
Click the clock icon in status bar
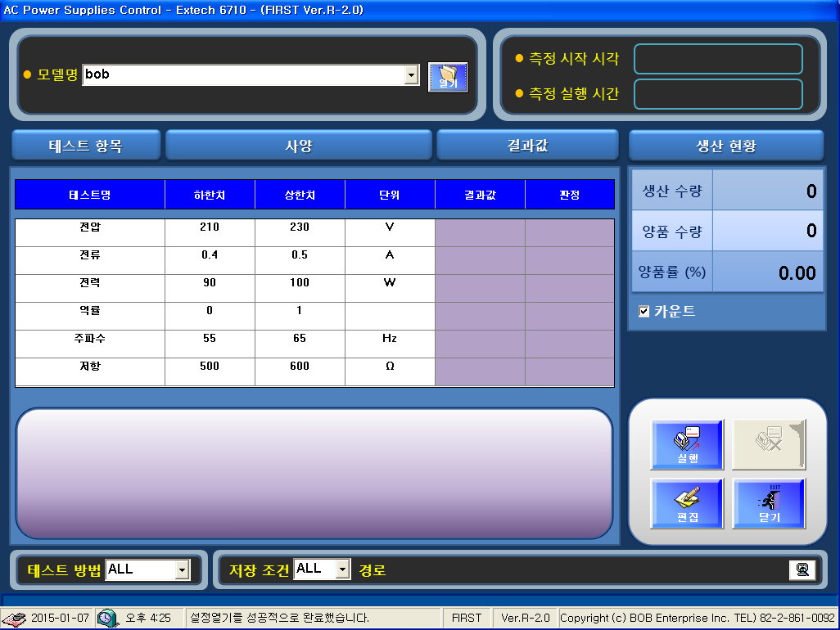pos(107,618)
